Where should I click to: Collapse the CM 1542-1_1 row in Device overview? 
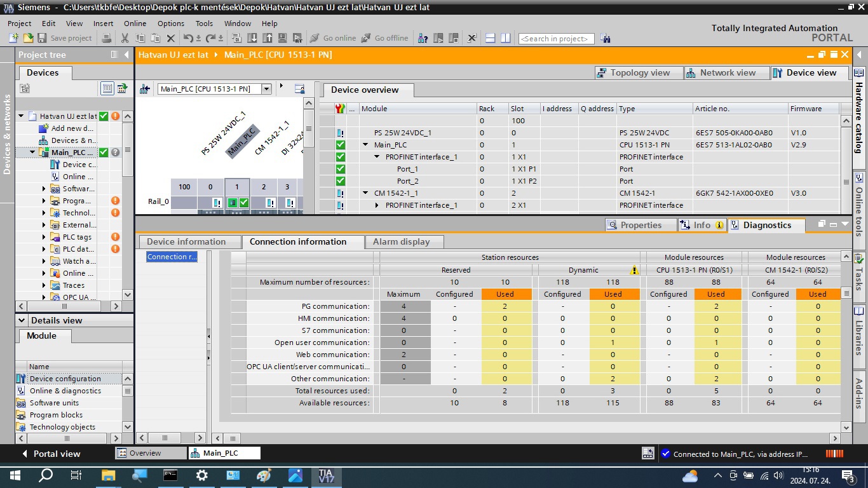pyautogui.click(x=365, y=193)
